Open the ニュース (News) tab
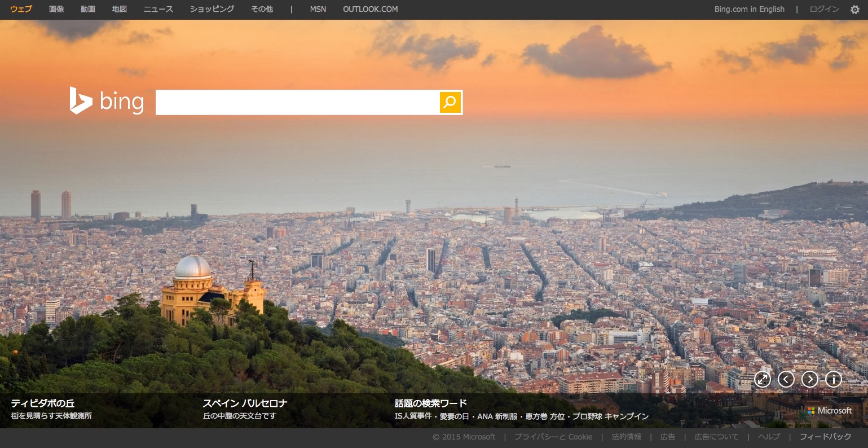Viewport: 868px width, 448px height. point(158,9)
